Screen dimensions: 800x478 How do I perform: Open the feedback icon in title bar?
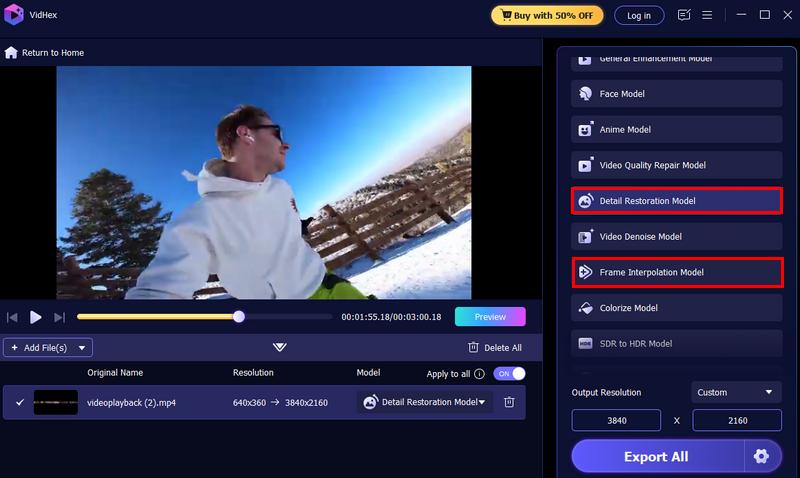tap(684, 15)
